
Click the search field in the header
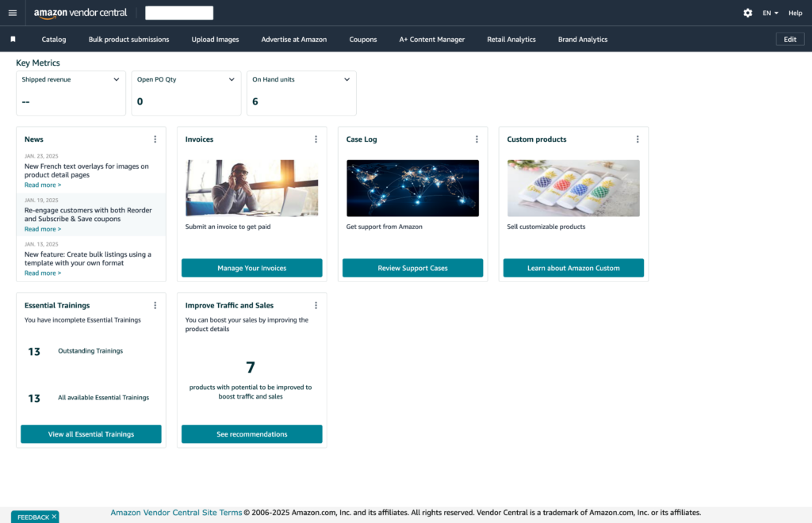pos(179,13)
